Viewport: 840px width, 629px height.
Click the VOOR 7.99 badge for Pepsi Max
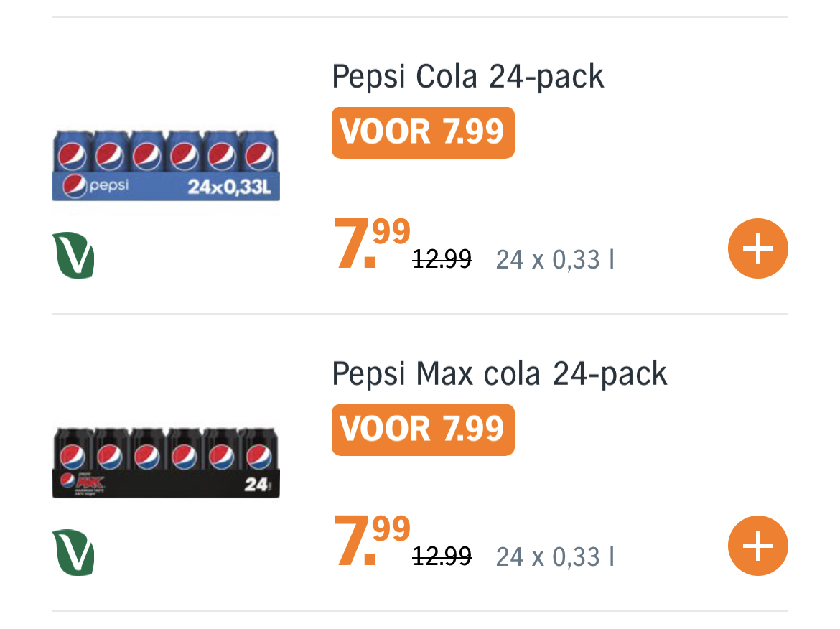coord(423,429)
